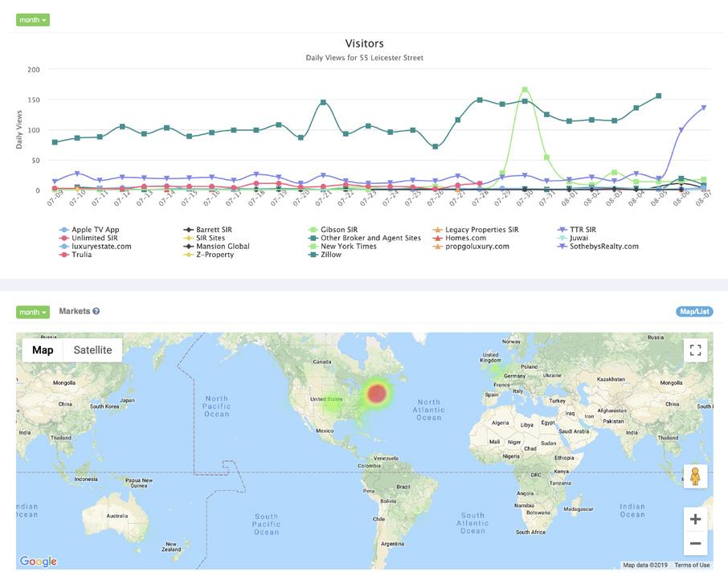Viewport: 728px width, 584px height.
Task: Open the month dropdown beside Markets
Action: coord(32,312)
